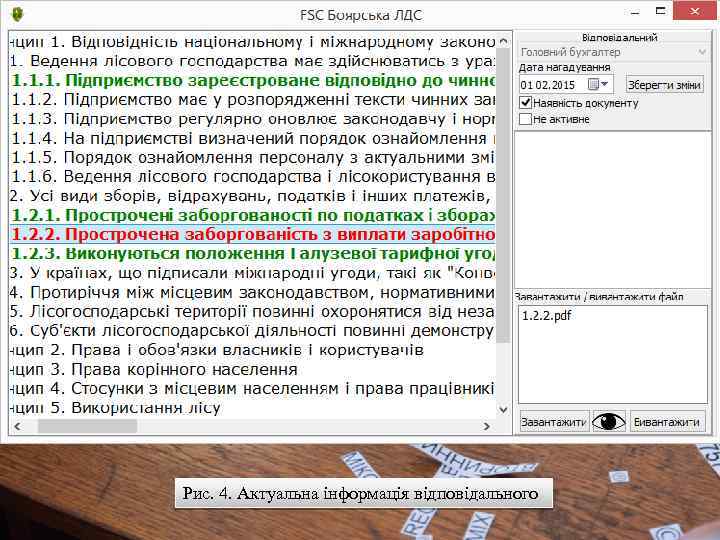This screenshot has width=720, height=540.
Task: Select row 1.1.3 Підприємство регулярно оновлює
Action: [252, 119]
